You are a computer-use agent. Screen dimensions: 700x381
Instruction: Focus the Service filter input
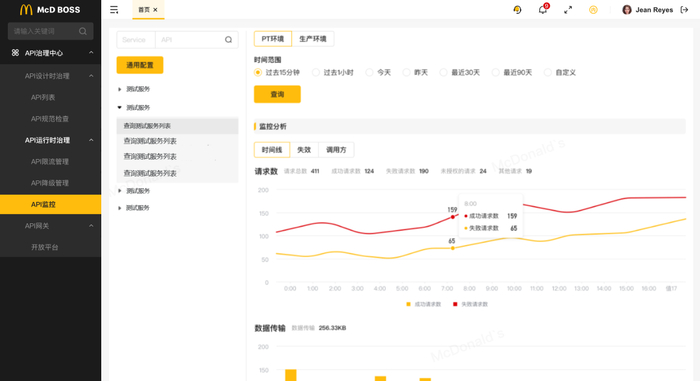point(136,40)
